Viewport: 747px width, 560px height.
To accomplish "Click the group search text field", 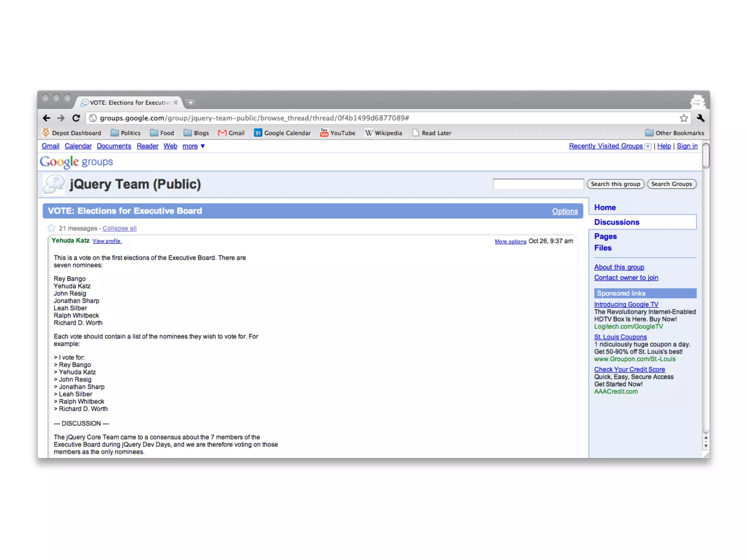I will point(538,184).
